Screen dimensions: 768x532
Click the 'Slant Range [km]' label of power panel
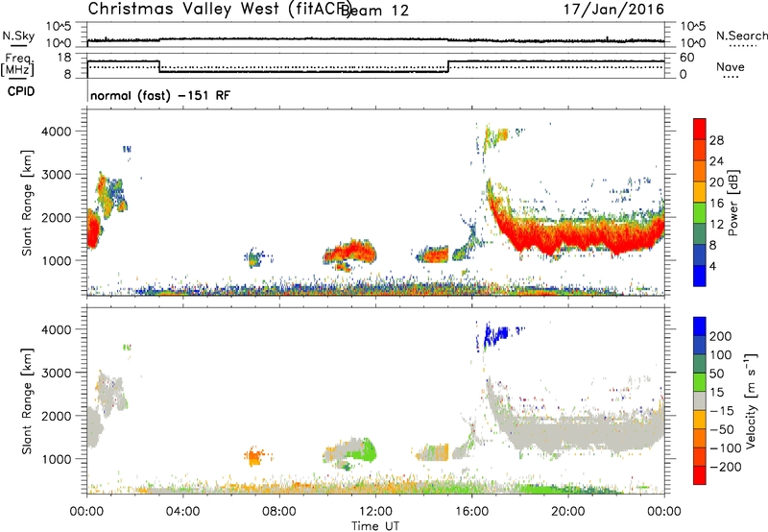pos(27,203)
